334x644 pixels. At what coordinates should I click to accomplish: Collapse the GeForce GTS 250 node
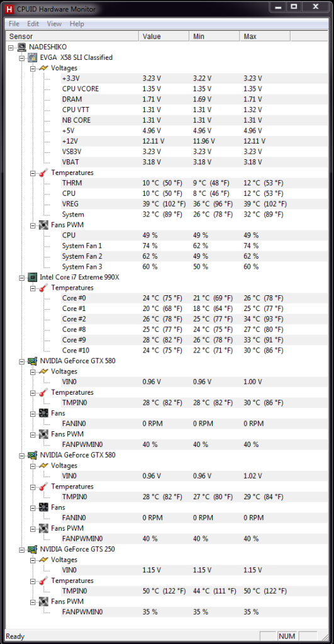tap(22, 550)
